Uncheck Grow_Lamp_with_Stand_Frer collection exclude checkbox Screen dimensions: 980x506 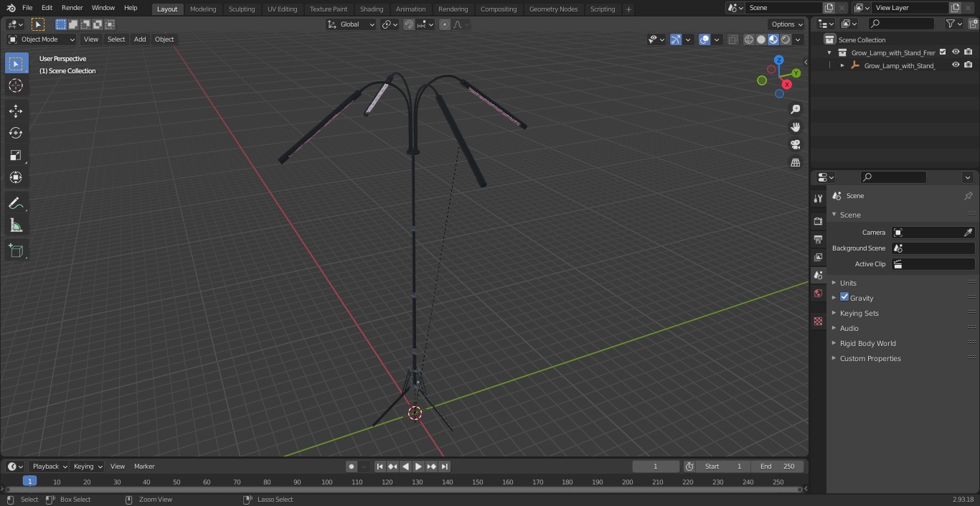pyautogui.click(x=943, y=52)
